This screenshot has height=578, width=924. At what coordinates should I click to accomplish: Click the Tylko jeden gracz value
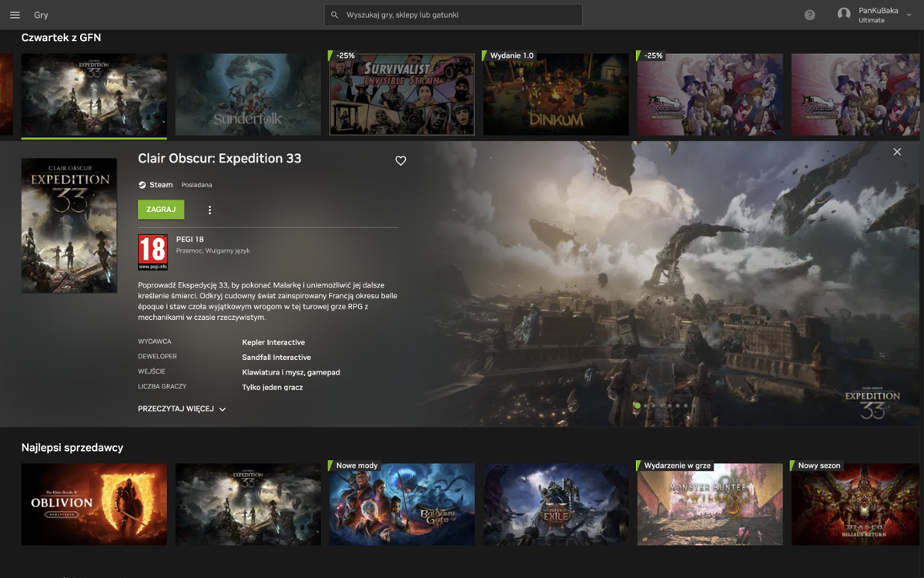pos(273,388)
